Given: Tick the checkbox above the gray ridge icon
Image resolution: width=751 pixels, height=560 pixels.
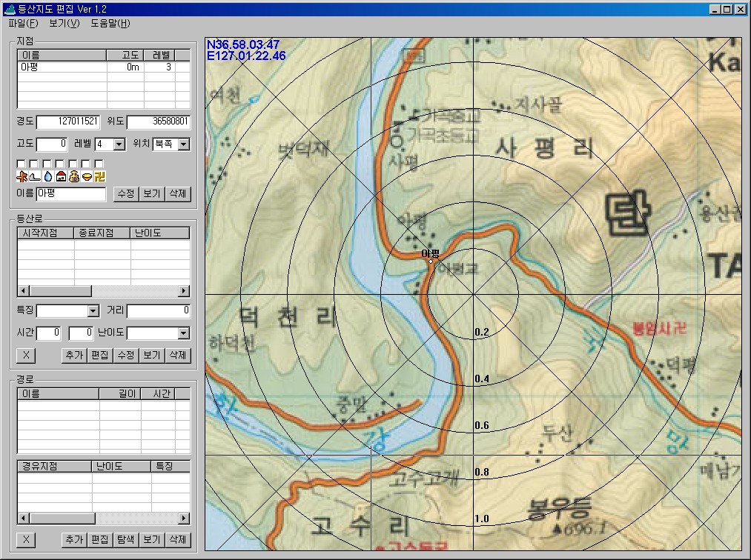Looking at the screenshot, I should coord(33,164).
